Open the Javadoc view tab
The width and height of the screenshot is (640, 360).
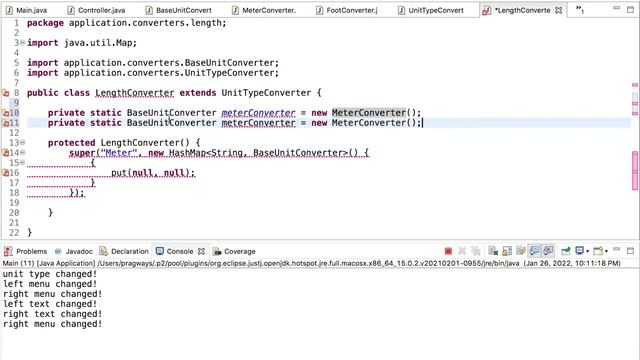tap(74, 251)
